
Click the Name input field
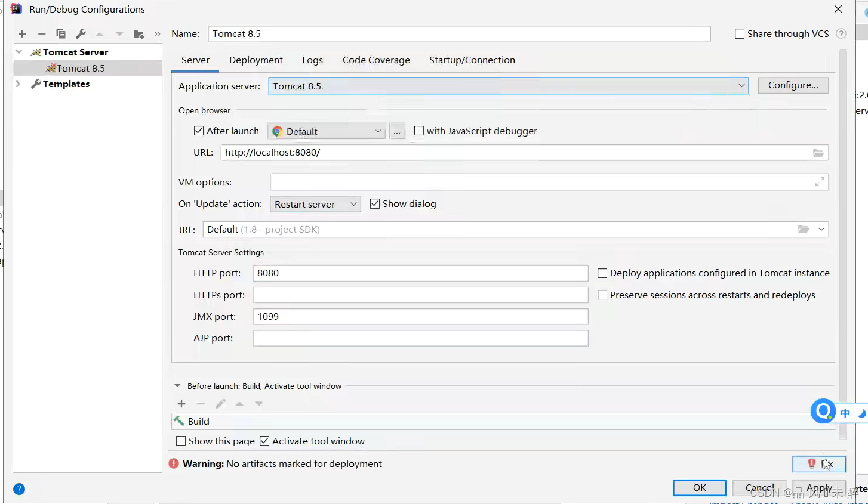click(459, 34)
